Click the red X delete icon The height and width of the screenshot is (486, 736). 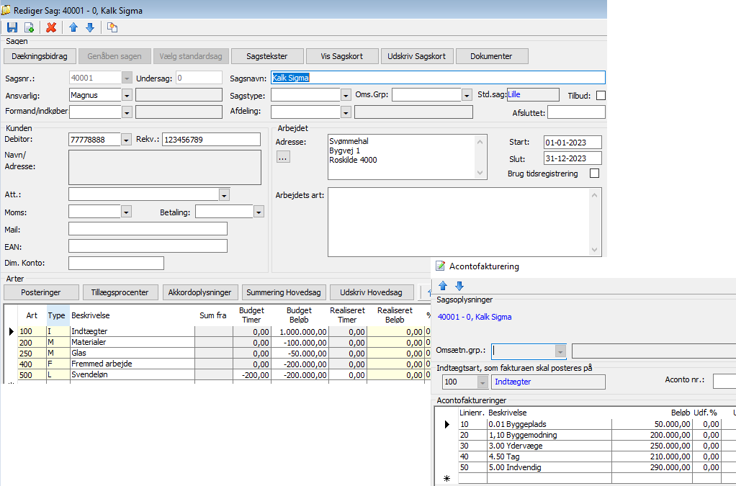click(51, 27)
